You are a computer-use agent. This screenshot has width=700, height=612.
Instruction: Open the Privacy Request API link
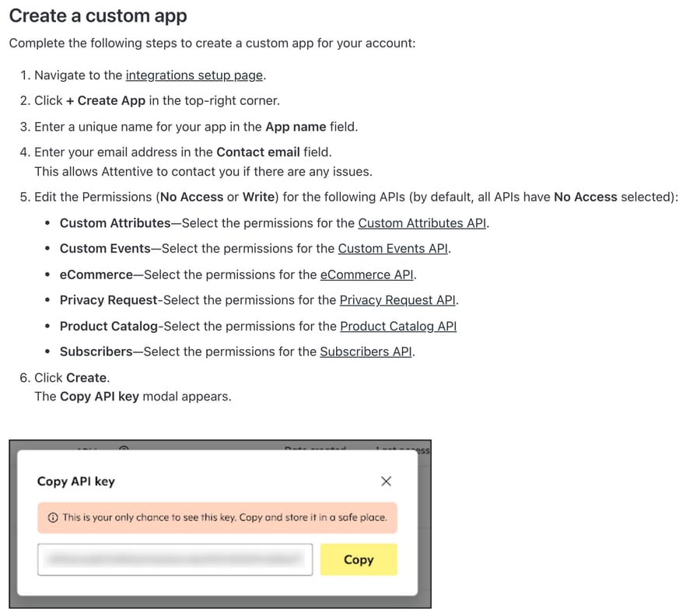pos(397,300)
